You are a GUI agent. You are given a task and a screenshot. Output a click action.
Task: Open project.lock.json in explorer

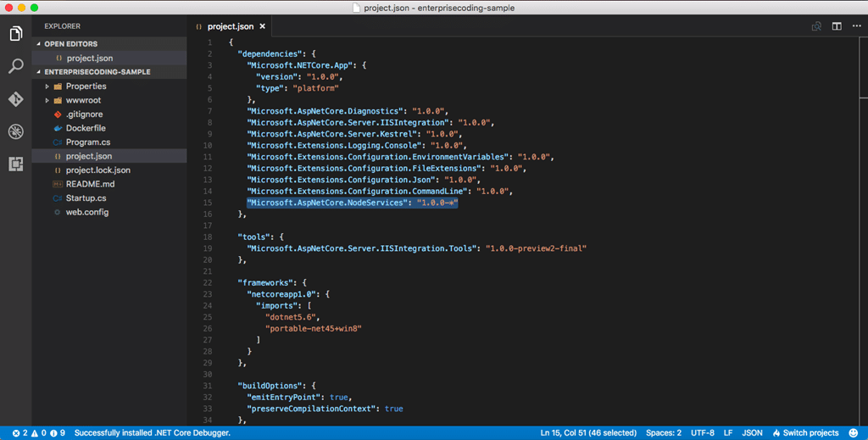98,170
